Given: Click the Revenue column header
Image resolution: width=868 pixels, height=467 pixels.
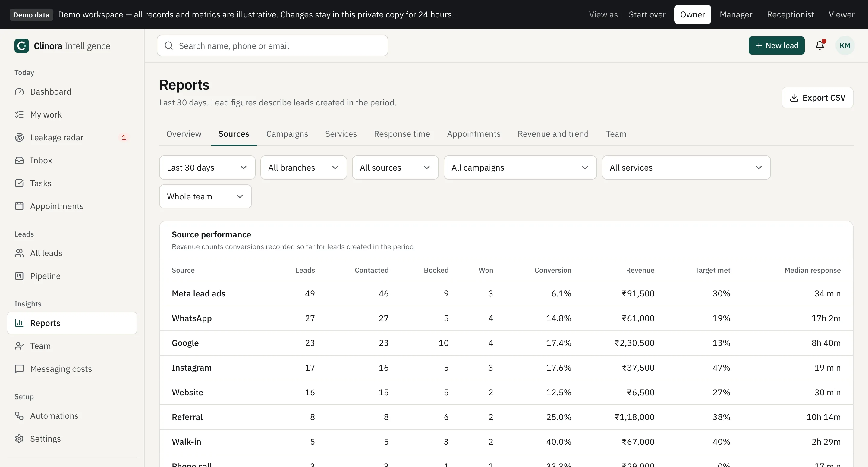Looking at the screenshot, I should [x=640, y=270].
